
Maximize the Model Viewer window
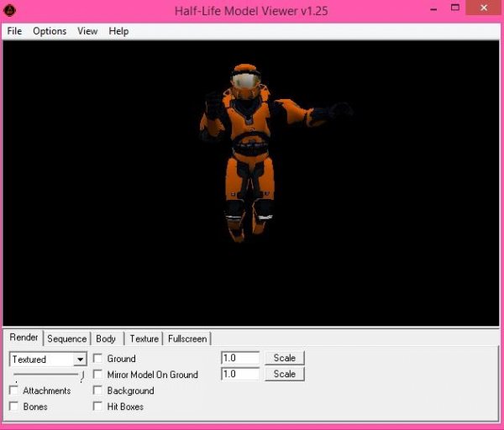[x=454, y=8]
